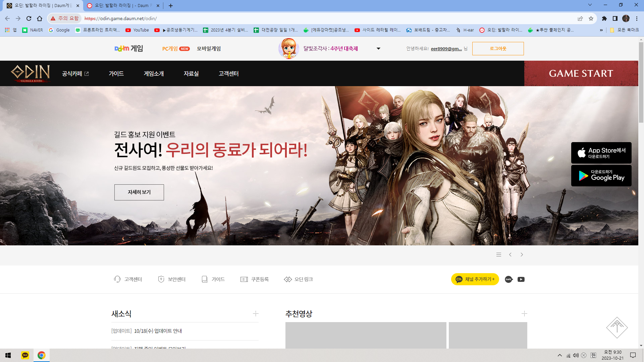Click the 쿠폰등록 coupon icon
This screenshot has height=362, width=644.
pos(245,279)
